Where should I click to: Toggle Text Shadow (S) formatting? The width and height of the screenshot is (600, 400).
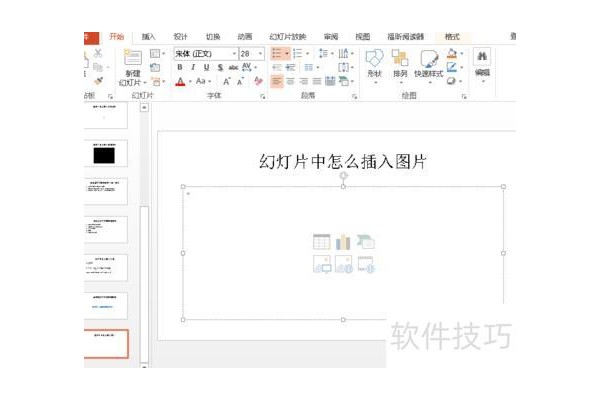220,67
